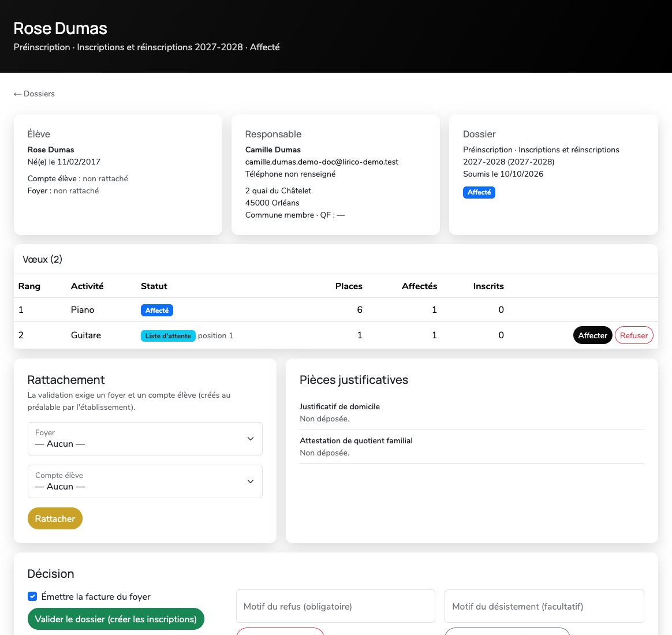Screen dimensions: 672x635
Task: Click the Camille Dumas responsable name
Action: (x=272, y=150)
